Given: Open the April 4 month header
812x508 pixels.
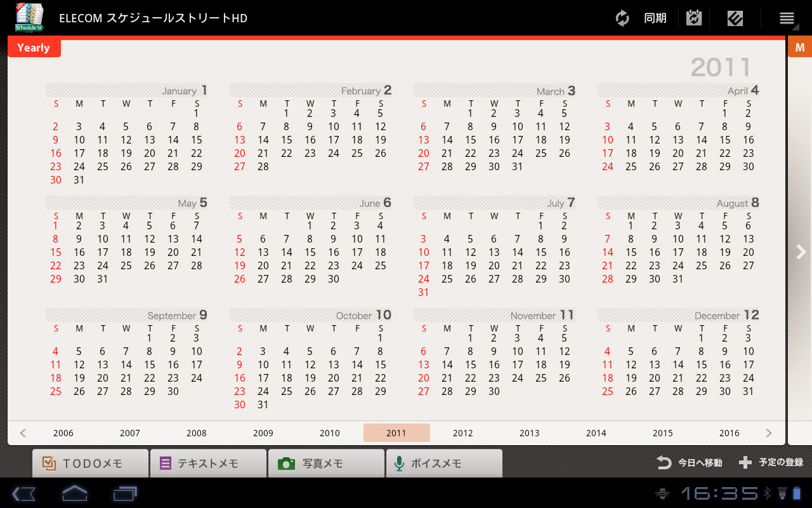Looking at the screenshot, I should pyautogui.click(x=679, y=90).
